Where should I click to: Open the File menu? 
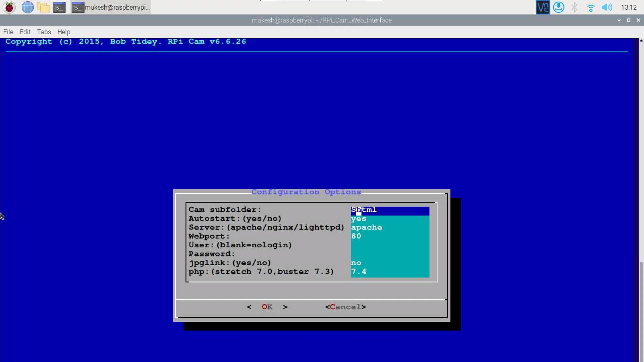coord(8,32)
